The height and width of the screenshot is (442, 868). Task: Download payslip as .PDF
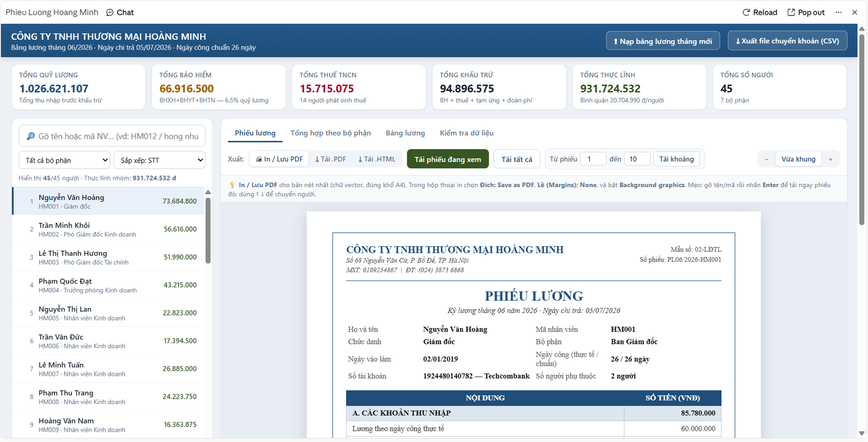tap(330, 159)
